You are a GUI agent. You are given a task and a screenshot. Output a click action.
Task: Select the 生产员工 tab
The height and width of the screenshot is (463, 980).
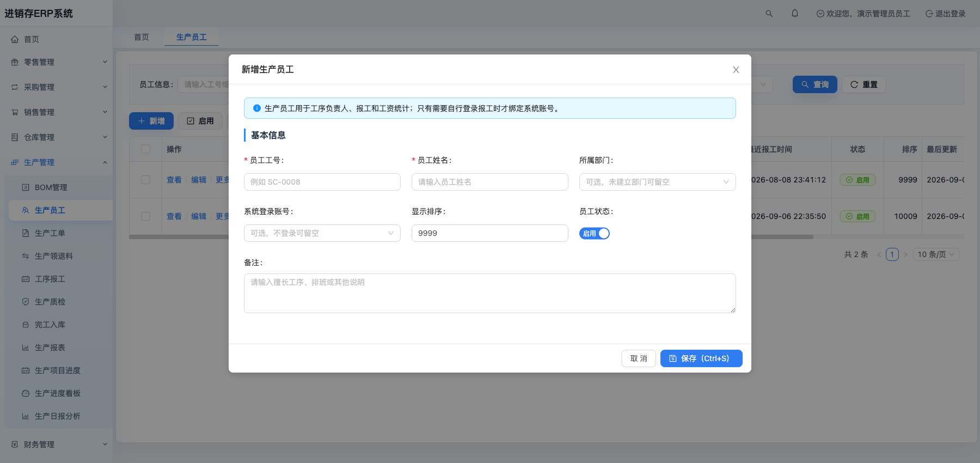click(x=192, y=37)
